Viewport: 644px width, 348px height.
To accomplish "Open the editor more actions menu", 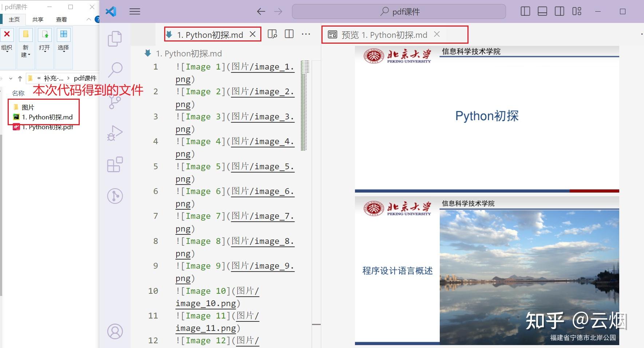I will coord(306,34).
